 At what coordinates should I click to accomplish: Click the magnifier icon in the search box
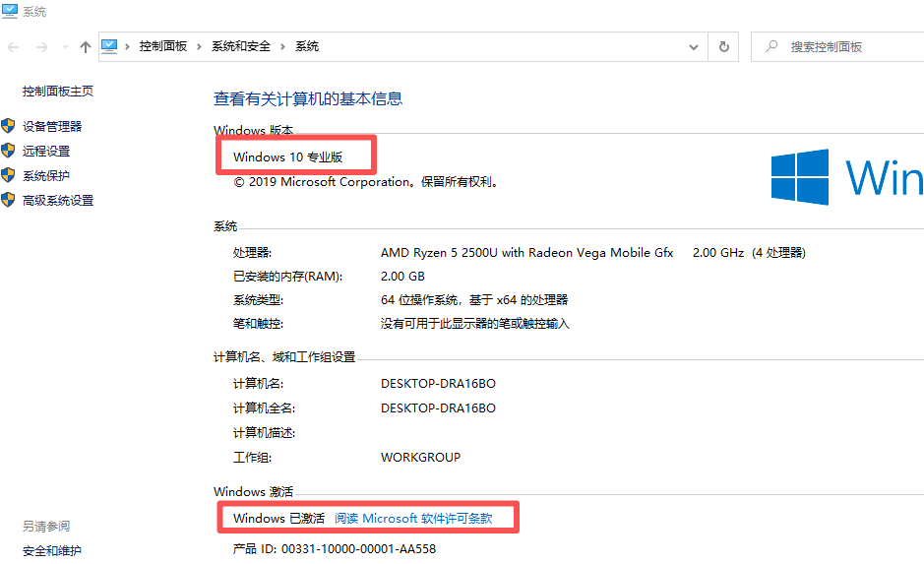click(x=771, y=46)
